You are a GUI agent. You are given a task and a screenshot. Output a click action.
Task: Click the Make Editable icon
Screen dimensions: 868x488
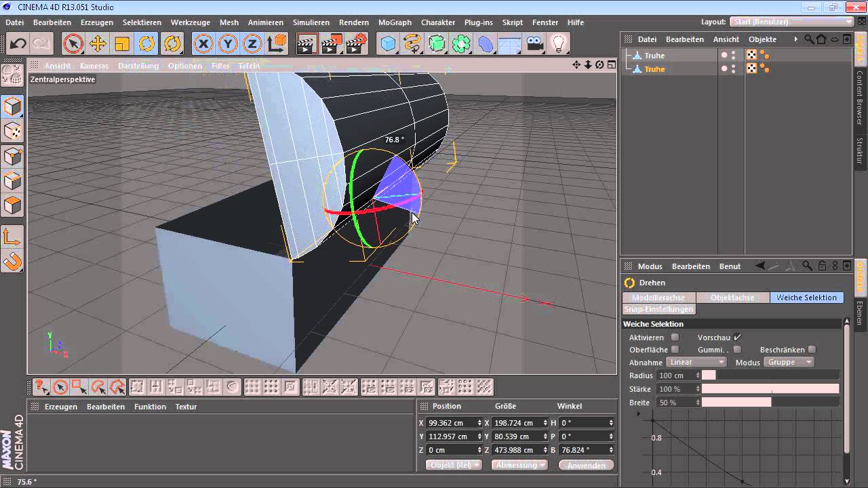pos(13,76)
